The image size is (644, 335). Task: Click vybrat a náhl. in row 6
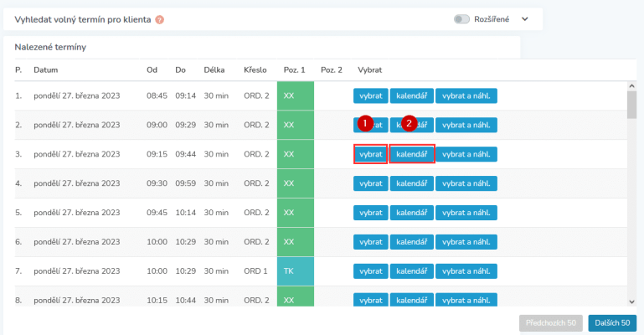(466, 242)
